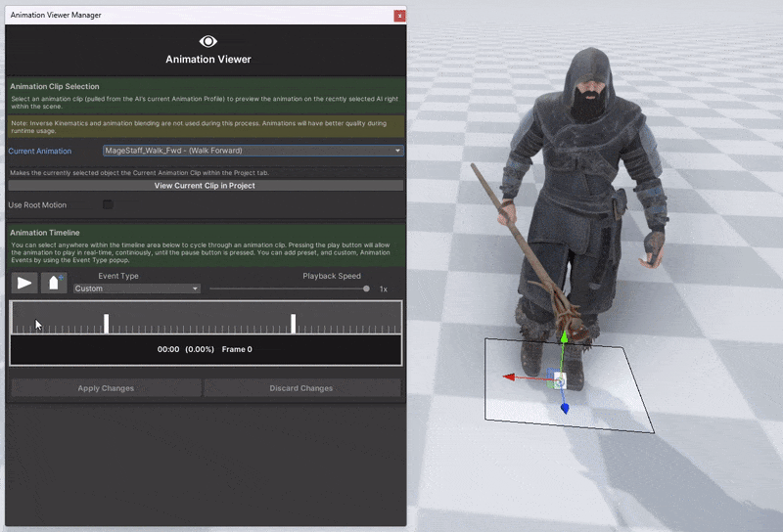Click the eye icon above Animation Viewer

(x=207, y=41)
